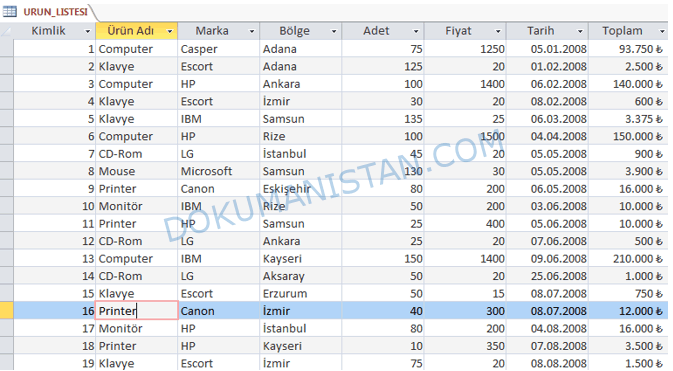This screenshot has width=673, height=371.
Task: Click the 210.000 ₺ total cell
Action: (628, 258)
